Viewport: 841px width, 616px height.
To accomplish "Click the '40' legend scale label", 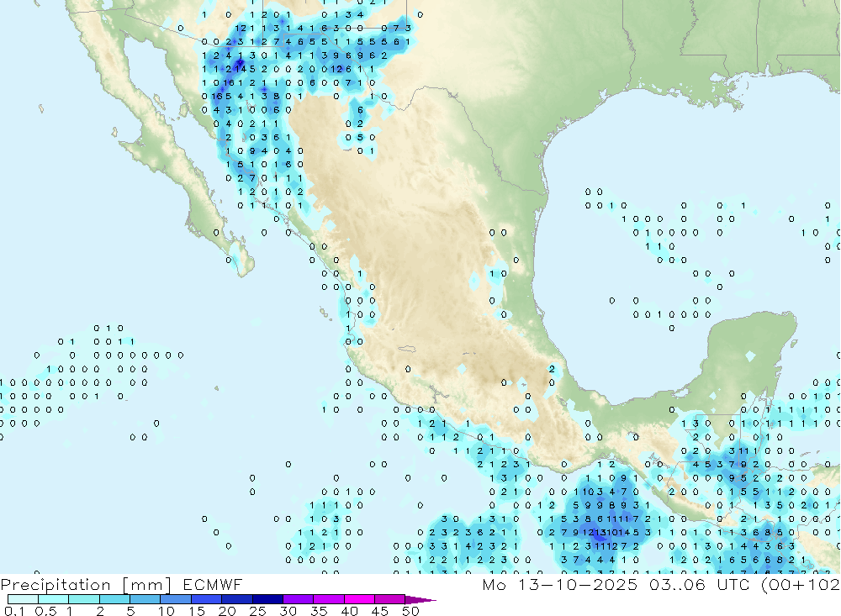I will (350, 611).
